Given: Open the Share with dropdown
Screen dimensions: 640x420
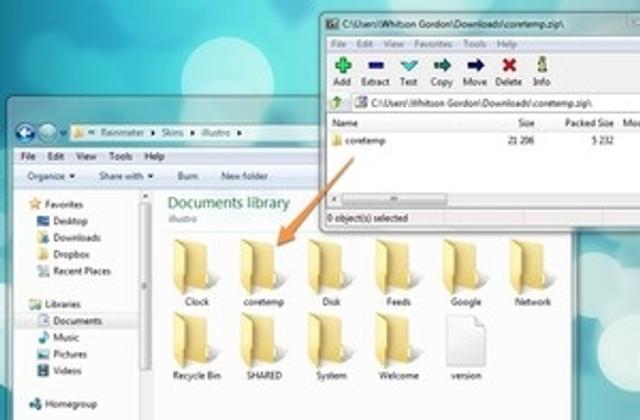Looking at the screenshot, I should [126, 176].
